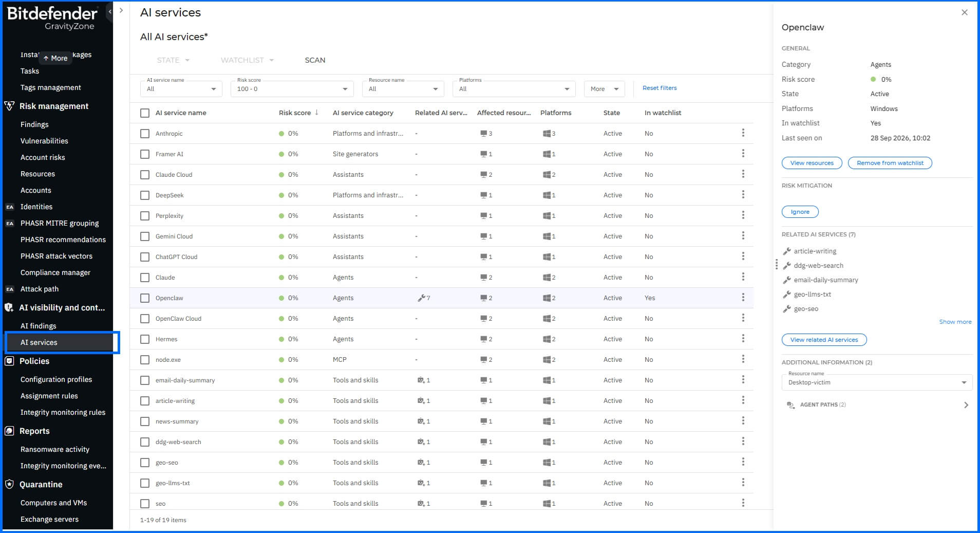This screenshot has height=533, width=980.
Task: Click the Risk management shield icon
Action: 9,106
